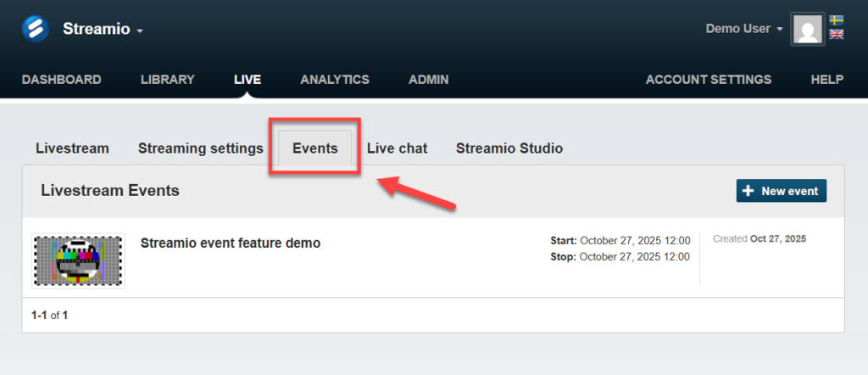Go to the Dashboard menu
This screenshot has height=375, width=868.
[61, 80]
